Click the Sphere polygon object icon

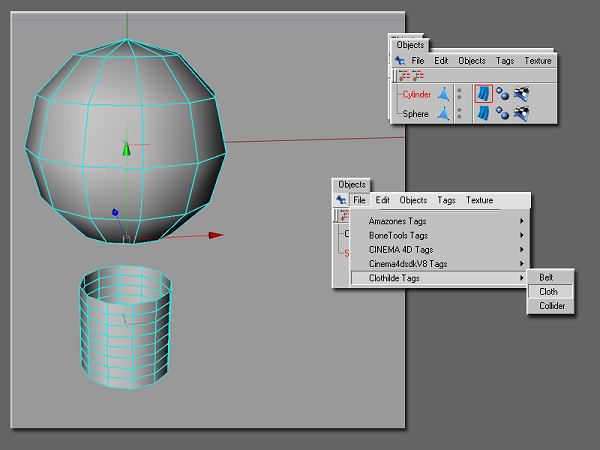(442, 114)
